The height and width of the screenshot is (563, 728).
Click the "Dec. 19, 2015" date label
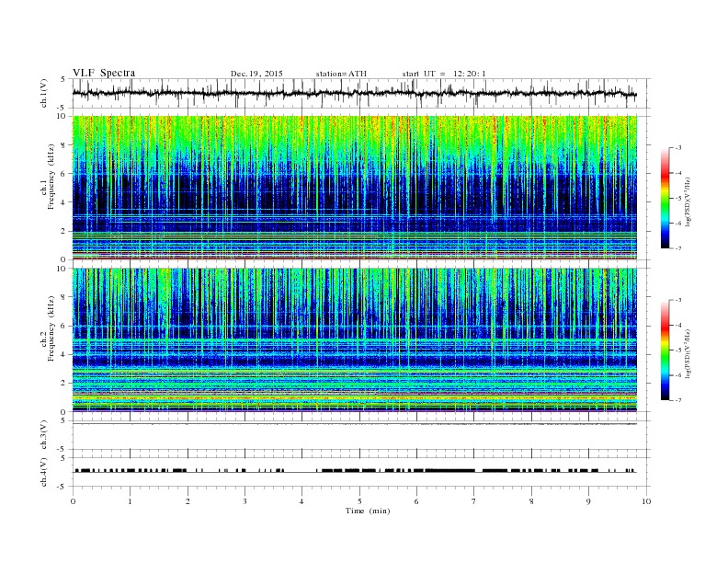click(x=256, y=74)
